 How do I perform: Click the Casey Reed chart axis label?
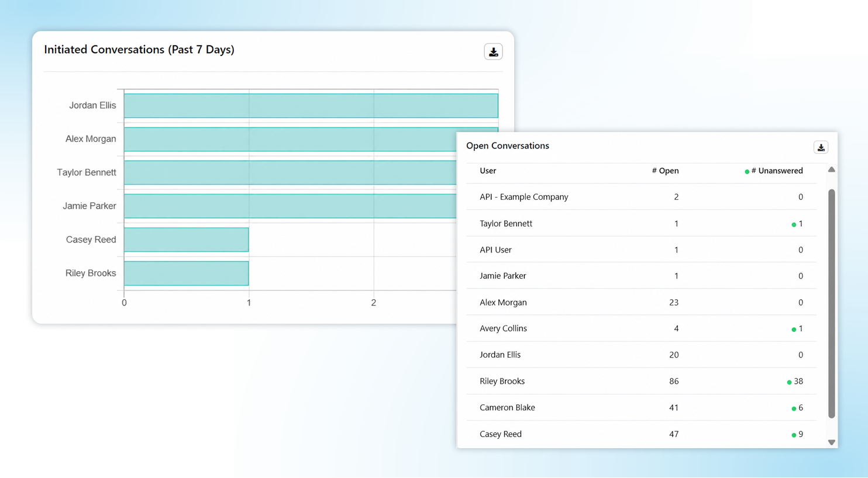click(91, 240)
